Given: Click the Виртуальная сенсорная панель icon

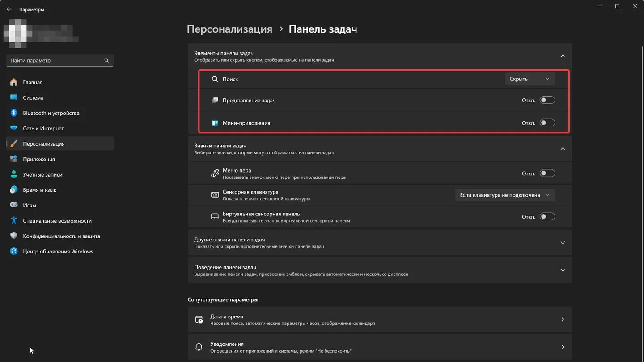Looking at the screenshot, I should coord(215,217).
